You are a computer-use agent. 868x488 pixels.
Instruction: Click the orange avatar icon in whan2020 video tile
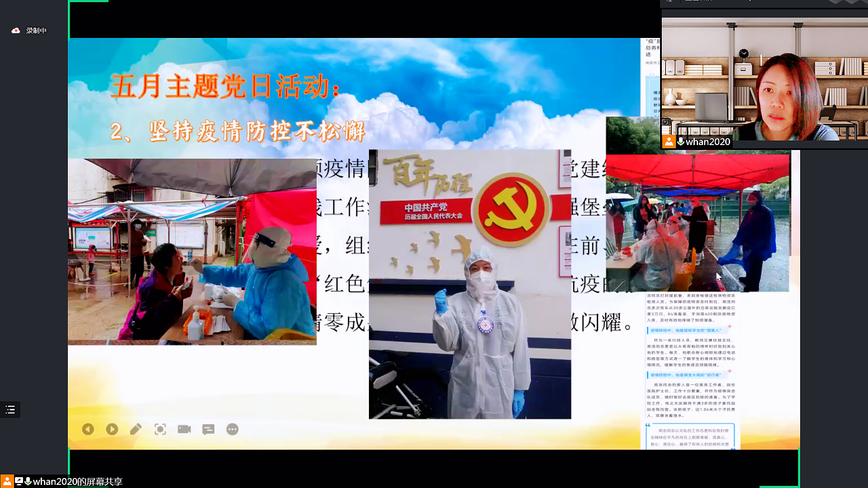click(x=669, y=142)
